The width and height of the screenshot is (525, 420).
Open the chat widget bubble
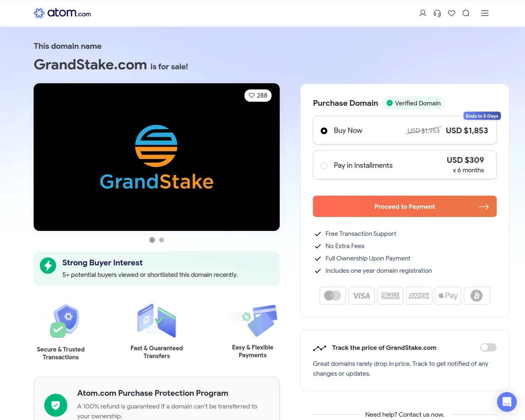coord(507,402)
